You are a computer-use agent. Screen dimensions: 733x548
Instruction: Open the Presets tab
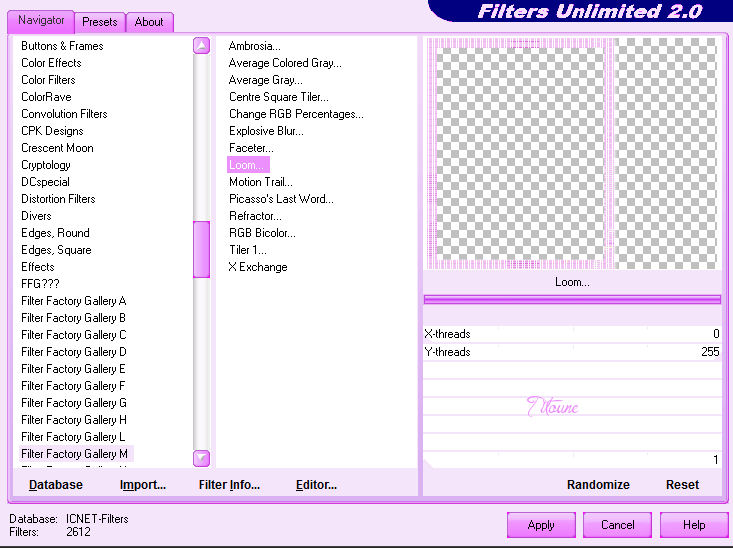[x=100, y=22]
